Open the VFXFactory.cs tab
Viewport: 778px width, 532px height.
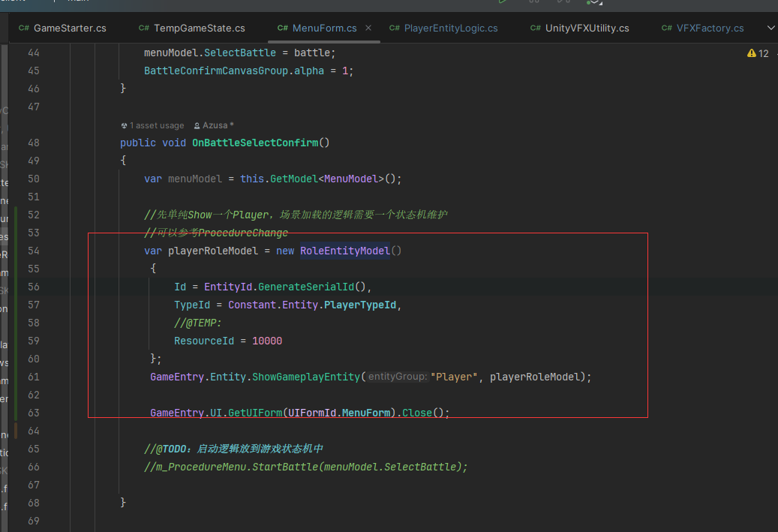[x=710, y=29]
